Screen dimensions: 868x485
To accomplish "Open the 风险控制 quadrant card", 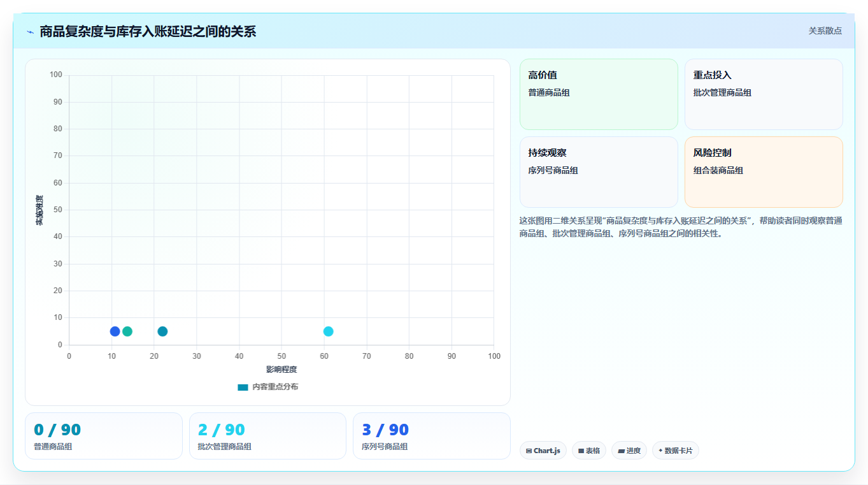I will (x=764, y=172).
